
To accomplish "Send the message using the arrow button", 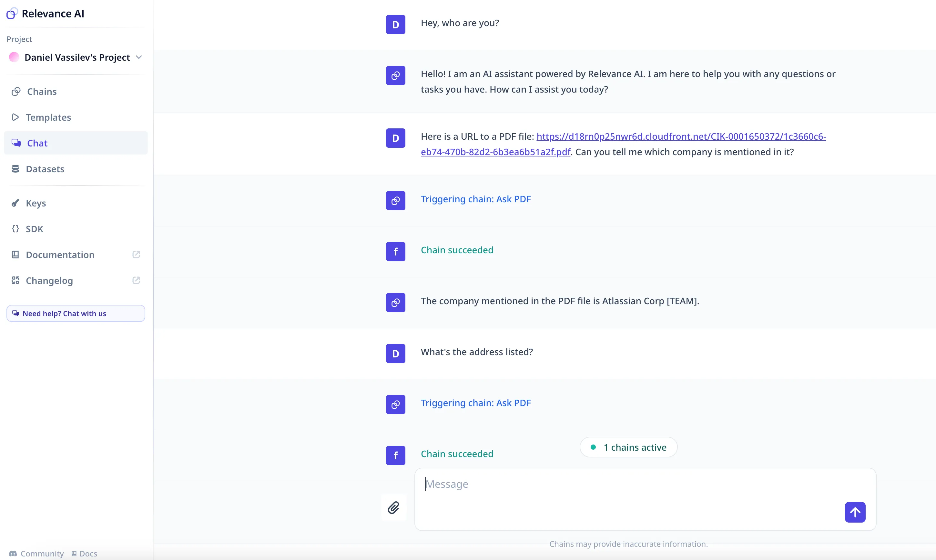I will 855,512.
